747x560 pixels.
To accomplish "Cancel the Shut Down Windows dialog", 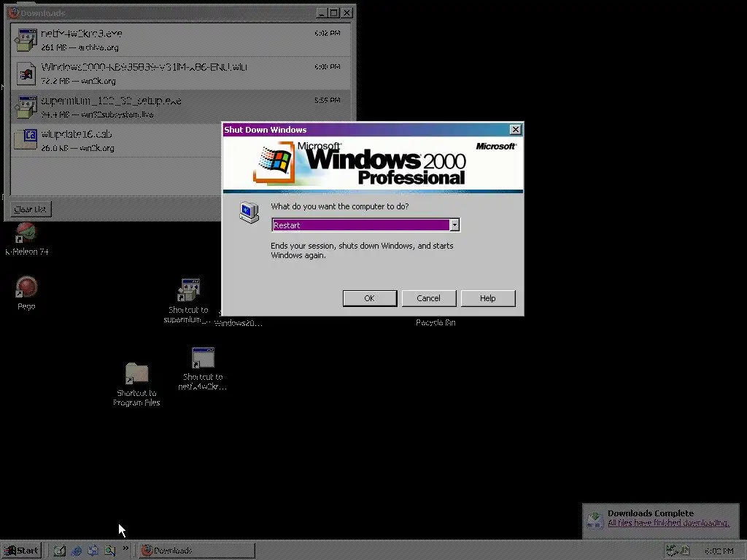I will tap(429, 298).
